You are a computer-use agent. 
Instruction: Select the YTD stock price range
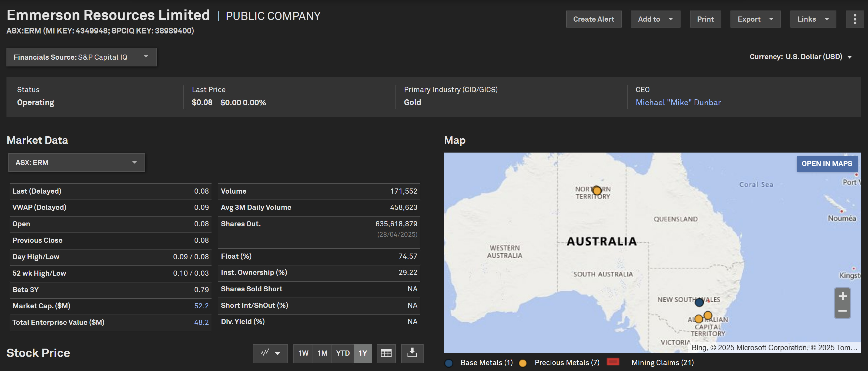(x=342, y=353)
